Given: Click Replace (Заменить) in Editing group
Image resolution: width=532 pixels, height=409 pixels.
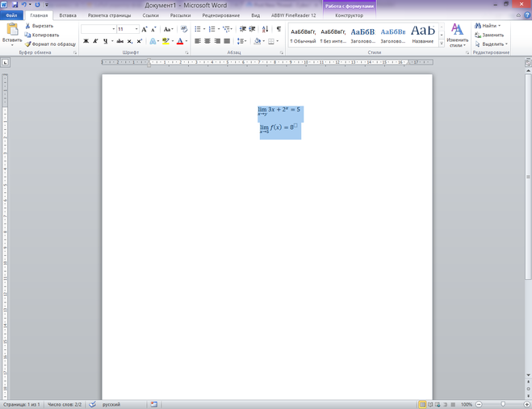Looking at the screenshot, I should [x=489, y=35].
